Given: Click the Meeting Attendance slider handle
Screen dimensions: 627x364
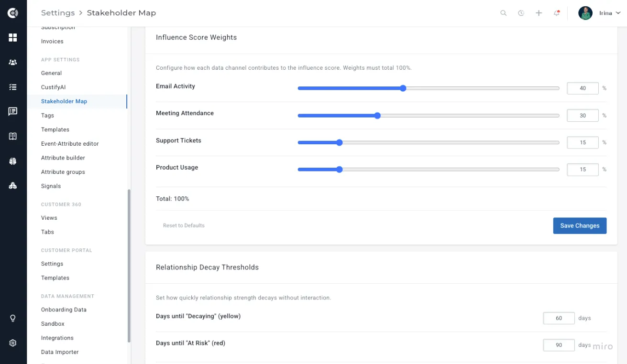Looking at the screenshot, I should pos(377,116).
